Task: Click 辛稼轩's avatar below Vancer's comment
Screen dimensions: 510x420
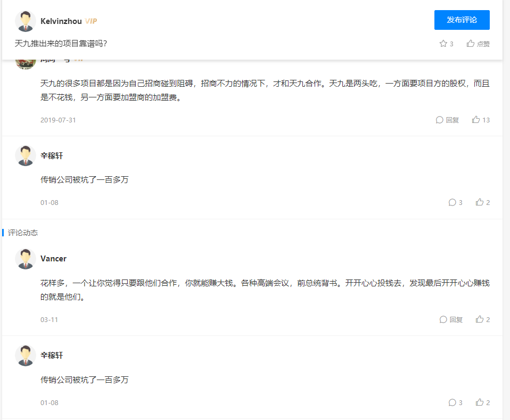Action: tap(26, 355)
